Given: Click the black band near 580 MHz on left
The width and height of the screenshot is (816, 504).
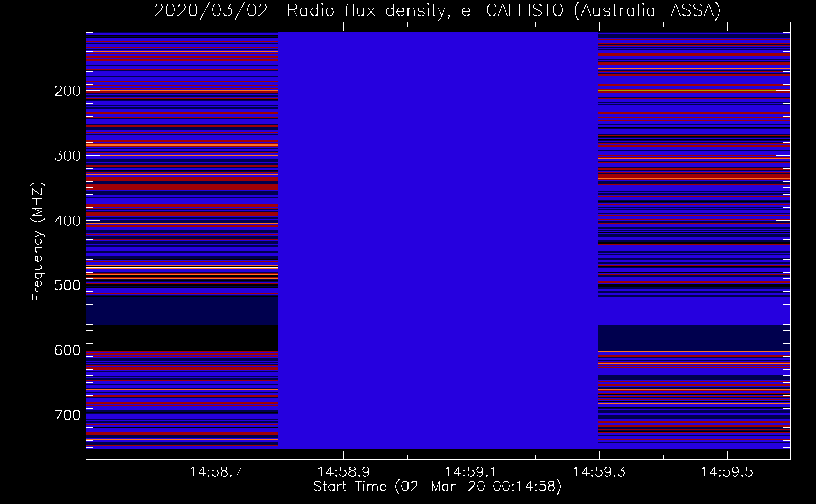Looking at the screenshot, I should coord(182,337).
